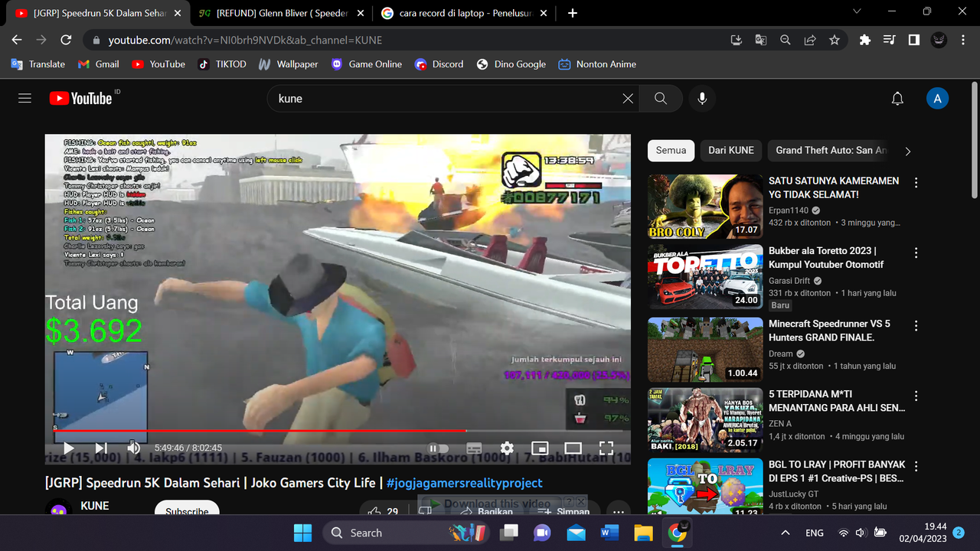Open the media controls toolbar icon

[x=889, y=40]
